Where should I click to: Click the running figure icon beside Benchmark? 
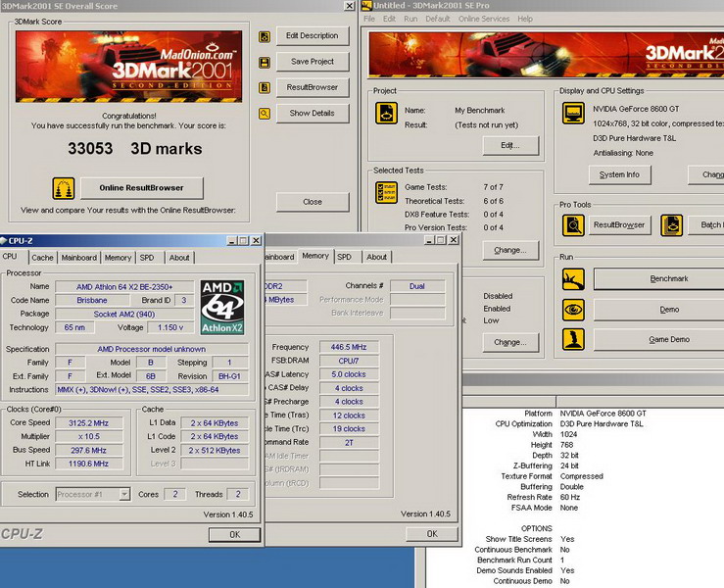(574, 278)
